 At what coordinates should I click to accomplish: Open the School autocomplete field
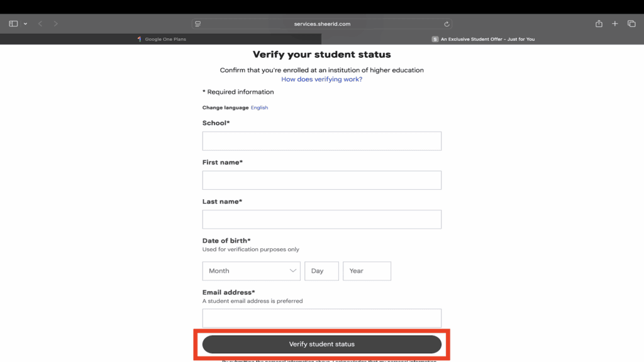point(321,141)
